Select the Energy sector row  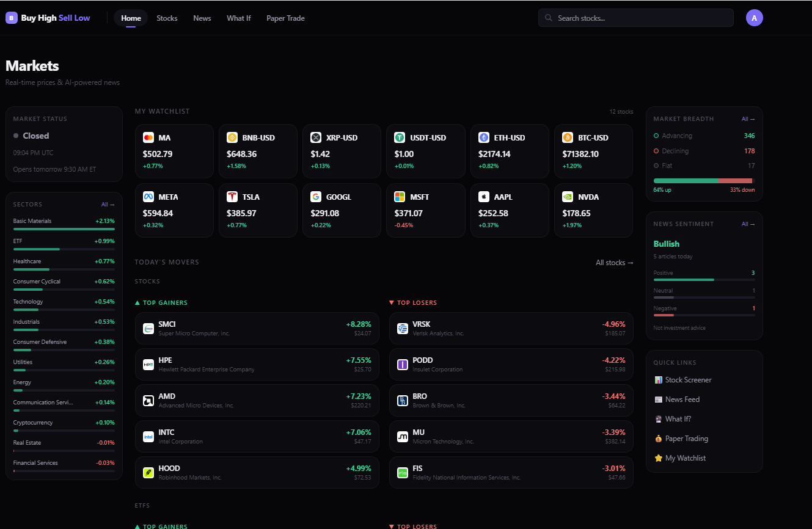coord(64,385)
